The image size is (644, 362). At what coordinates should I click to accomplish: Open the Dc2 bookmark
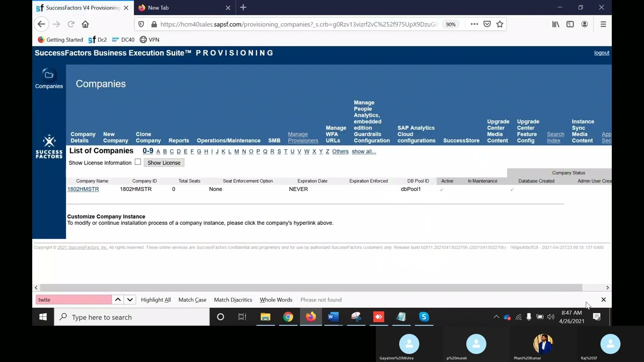(x=98, y=40)
